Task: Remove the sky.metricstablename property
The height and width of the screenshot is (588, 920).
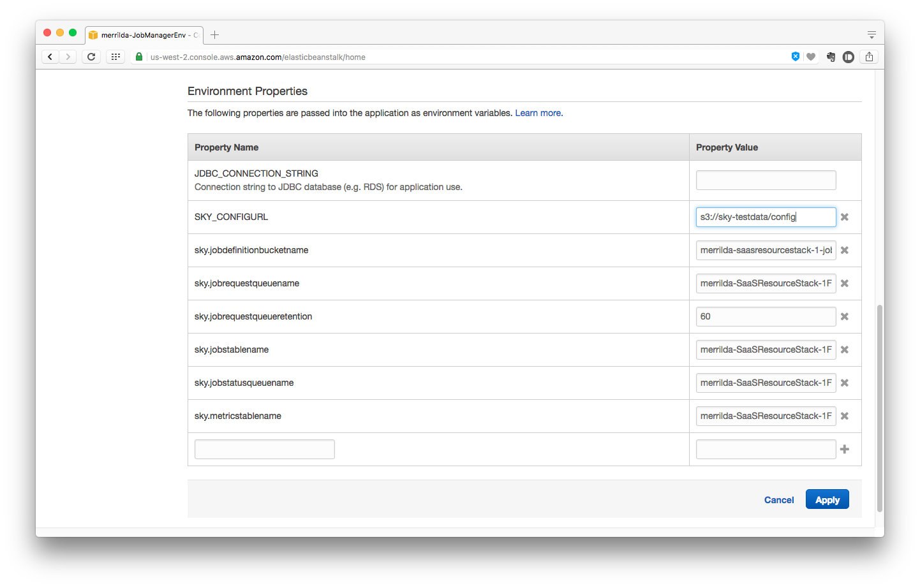Action: (x=845, y=416)
